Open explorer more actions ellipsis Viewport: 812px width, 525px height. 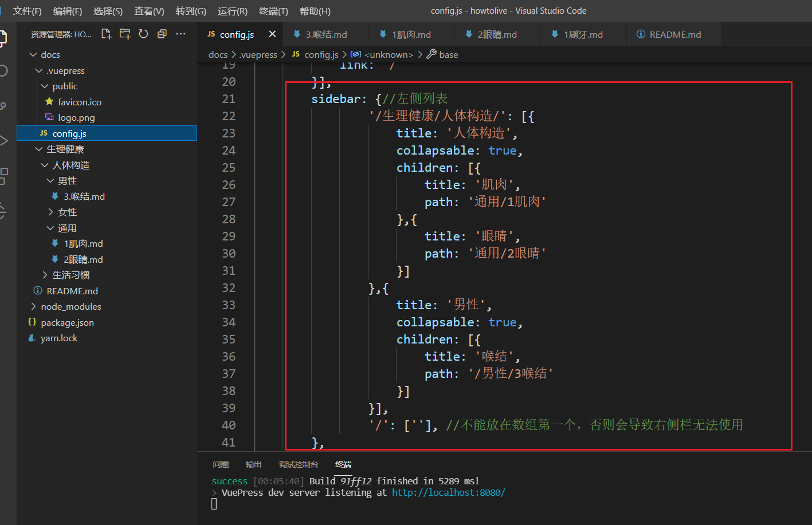point(181,34)
